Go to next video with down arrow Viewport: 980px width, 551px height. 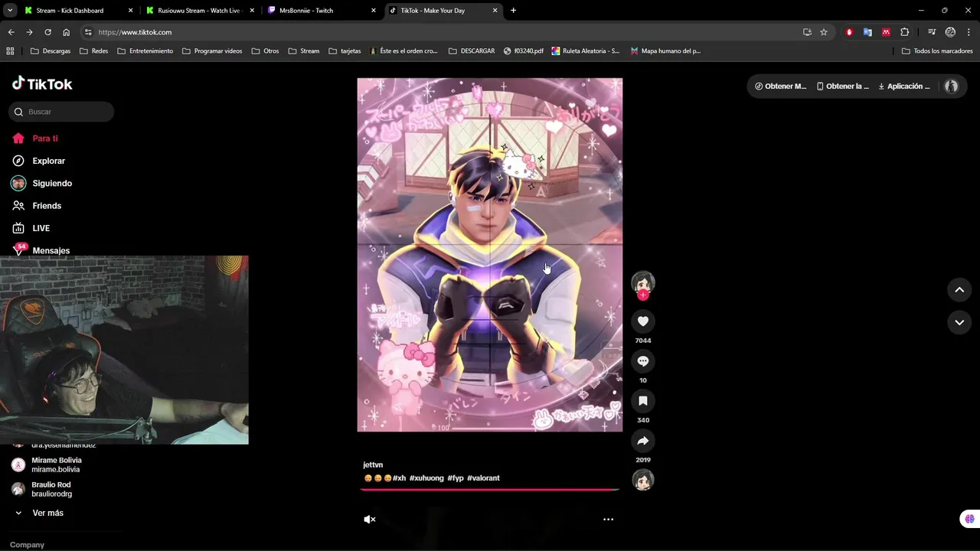coord(959,323)
